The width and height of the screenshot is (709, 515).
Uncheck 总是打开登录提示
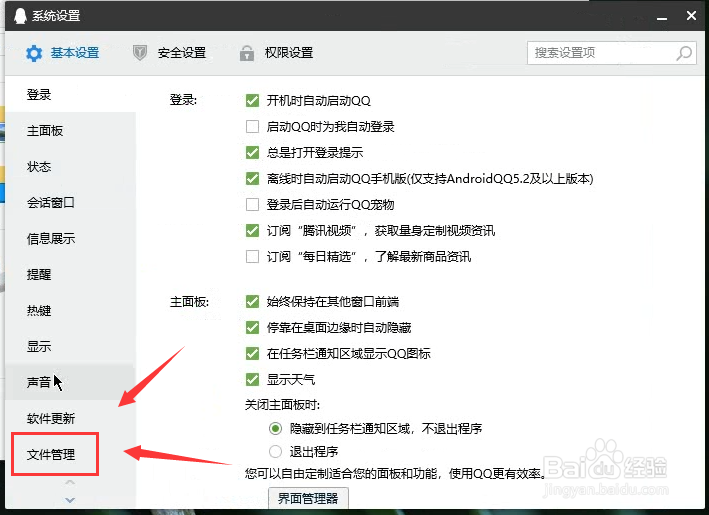point(252,152)
